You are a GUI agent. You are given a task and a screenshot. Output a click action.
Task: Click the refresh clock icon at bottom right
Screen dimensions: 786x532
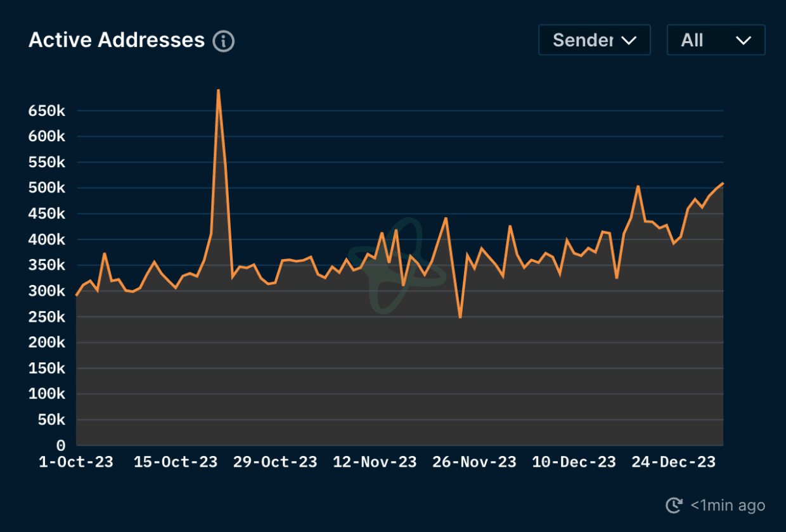pos(674,505)
